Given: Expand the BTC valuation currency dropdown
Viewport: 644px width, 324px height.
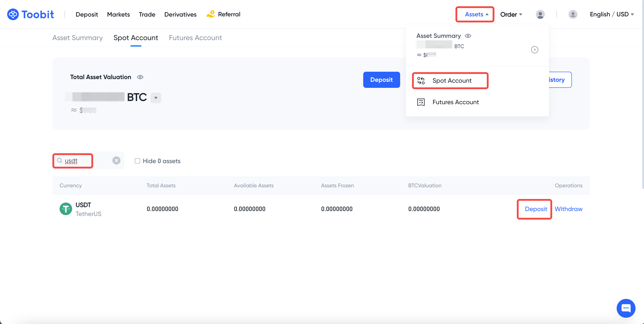Looking at the screenshot, I should click(156, 97).
